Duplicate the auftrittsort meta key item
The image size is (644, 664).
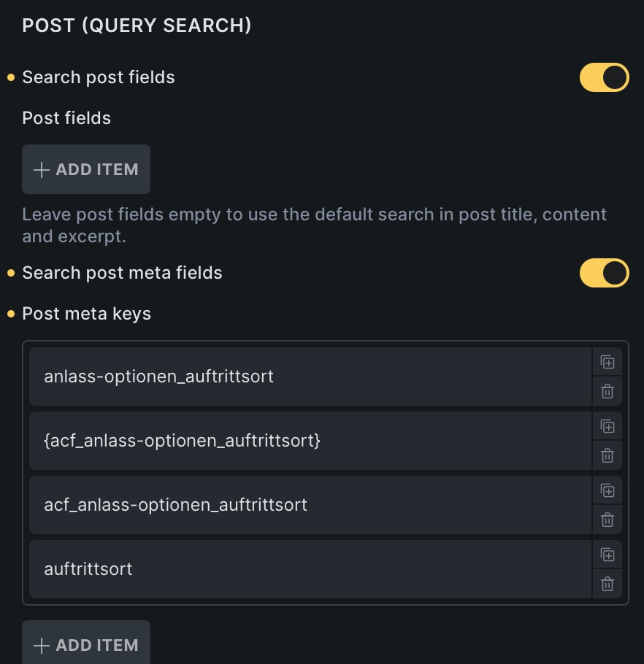(607, 555)
